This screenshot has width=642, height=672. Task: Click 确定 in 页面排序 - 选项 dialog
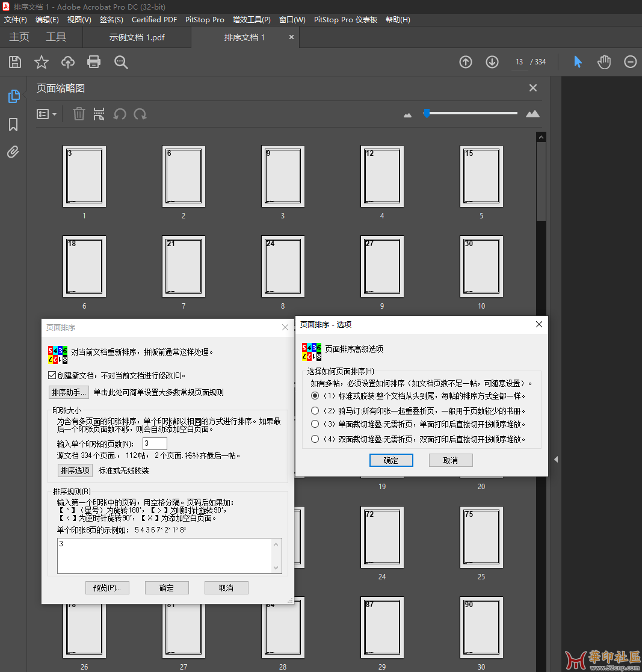point(391,460)
